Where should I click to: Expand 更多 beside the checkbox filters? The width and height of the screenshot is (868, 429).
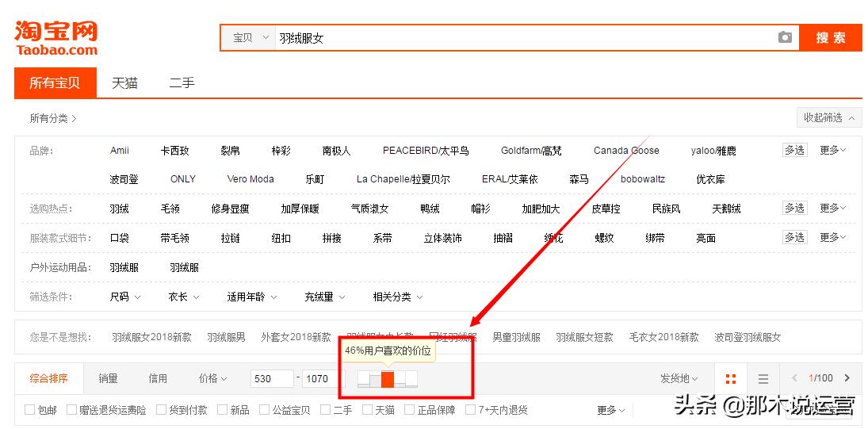click(611, 410)
